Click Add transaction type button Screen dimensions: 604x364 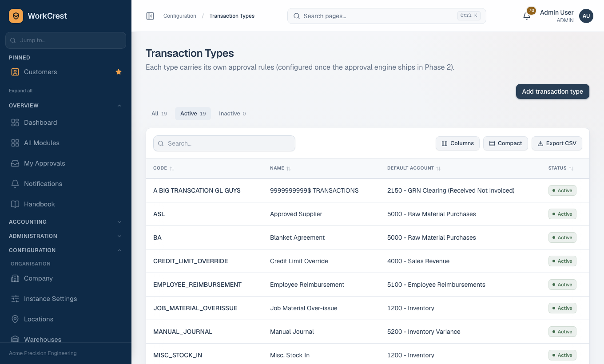552,91
